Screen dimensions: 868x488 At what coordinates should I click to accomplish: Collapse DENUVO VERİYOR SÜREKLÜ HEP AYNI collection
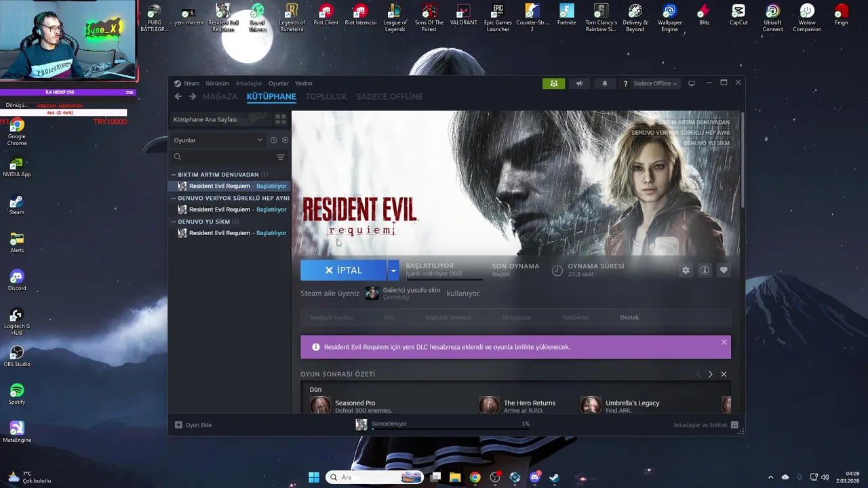click(x=174, y=198)
